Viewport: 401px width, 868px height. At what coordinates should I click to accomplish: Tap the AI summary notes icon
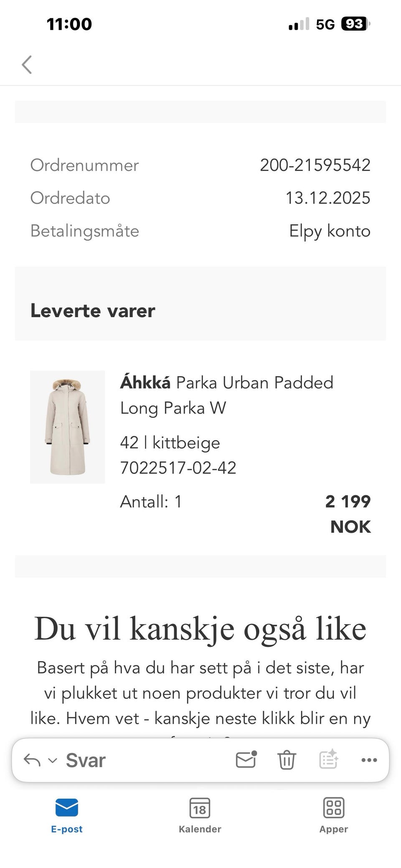coord(329,759)
